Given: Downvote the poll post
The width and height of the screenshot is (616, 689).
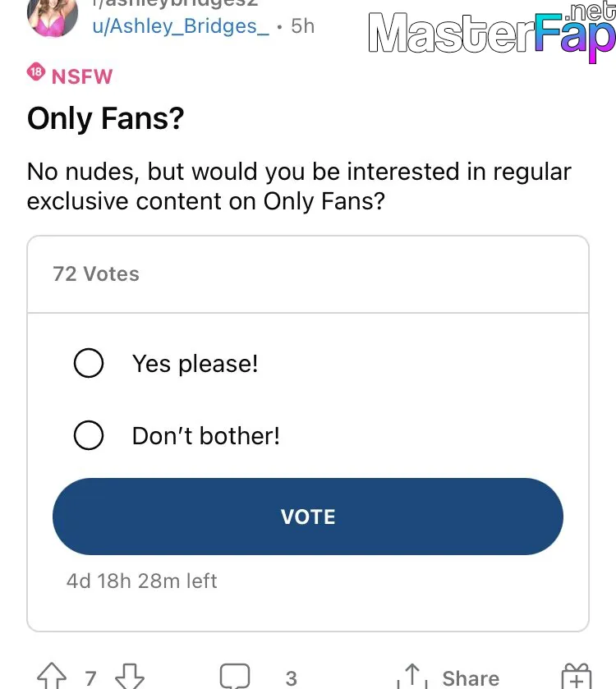Looking at the screenshot, I should (130, 677).
